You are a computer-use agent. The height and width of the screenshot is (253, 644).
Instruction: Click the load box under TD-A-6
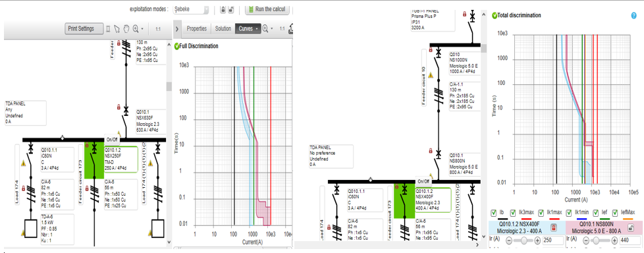click(x=31, y=229)
